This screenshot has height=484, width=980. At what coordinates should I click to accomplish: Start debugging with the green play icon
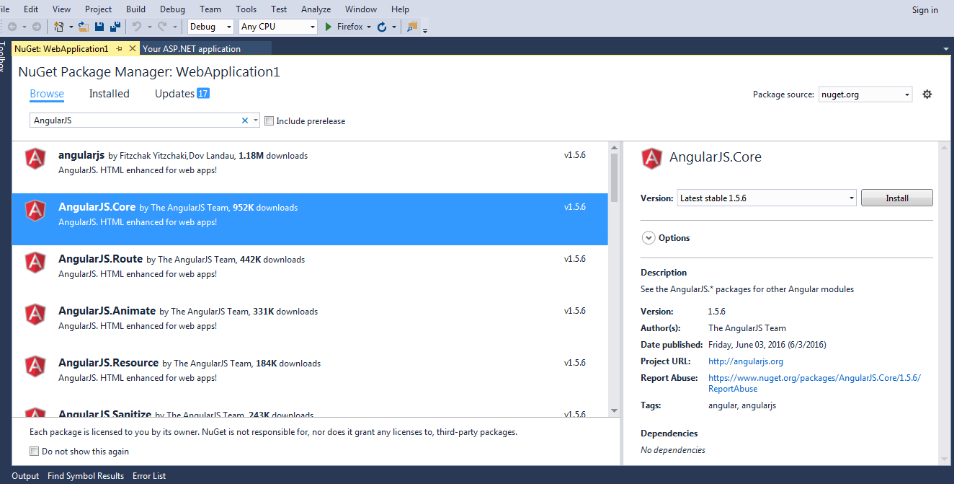pyautogui.click(x=329, y=27)
